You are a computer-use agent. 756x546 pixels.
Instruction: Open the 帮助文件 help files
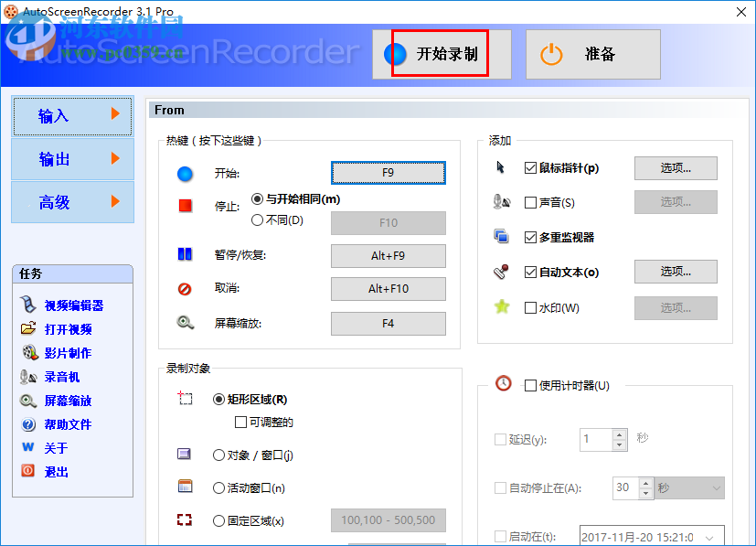(x=27, y=423)
